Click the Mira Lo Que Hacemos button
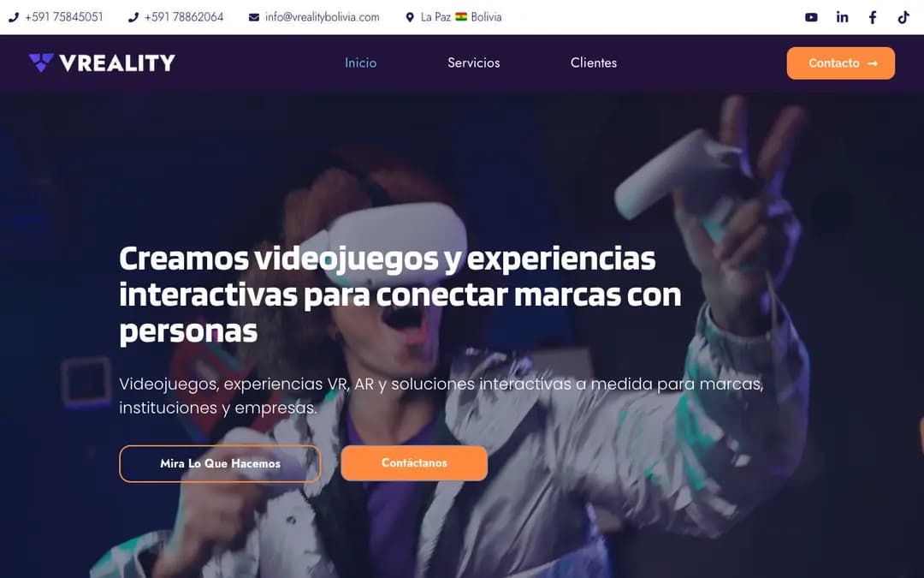The width and height of the screenshot is (924, 578). click(221, 463)
